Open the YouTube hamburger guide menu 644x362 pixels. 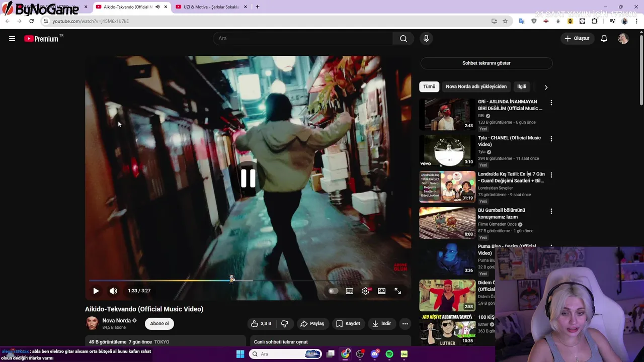(12, 39)
